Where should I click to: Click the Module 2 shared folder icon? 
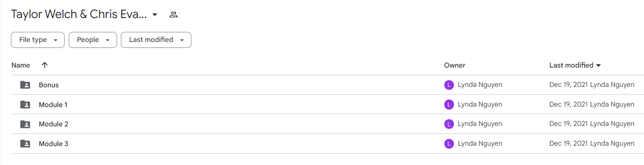[x=25, y=124]
